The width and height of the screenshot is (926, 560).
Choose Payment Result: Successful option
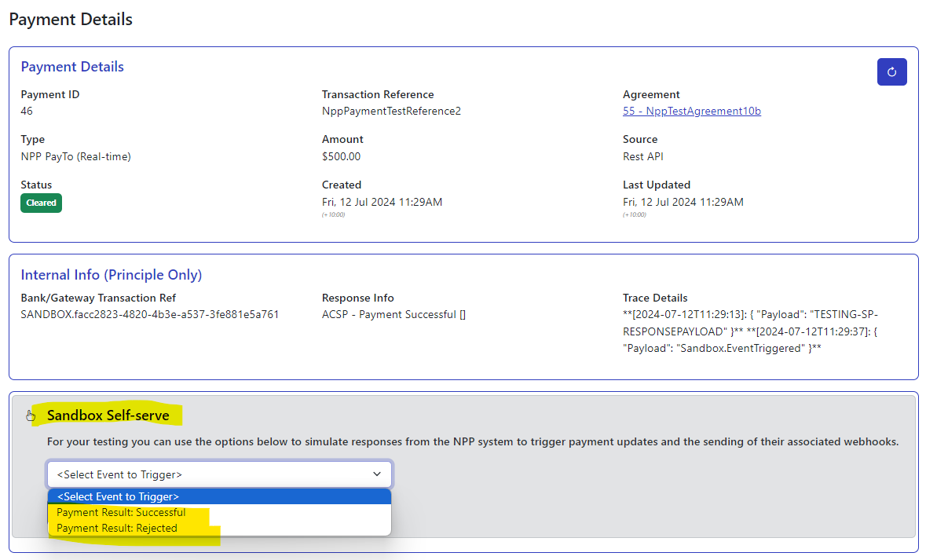point(121,512)
